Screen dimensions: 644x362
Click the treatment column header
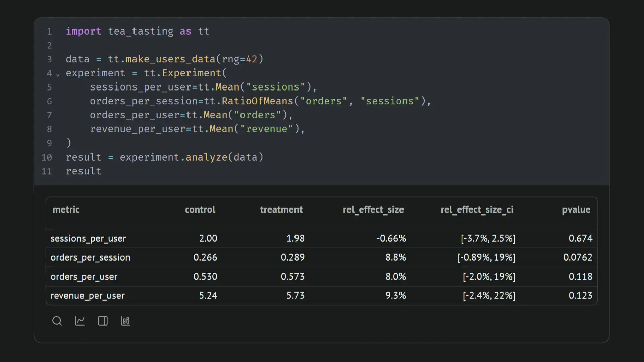(281, 210)
